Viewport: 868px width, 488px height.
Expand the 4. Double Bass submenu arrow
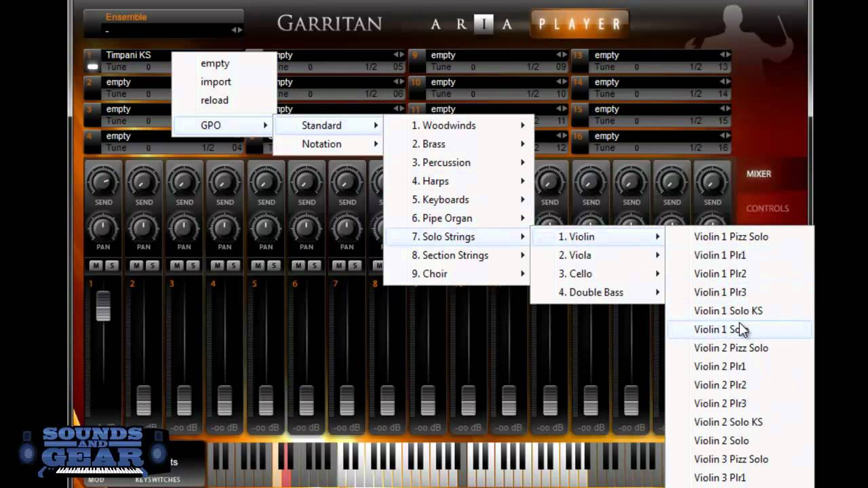pos(657,292)
